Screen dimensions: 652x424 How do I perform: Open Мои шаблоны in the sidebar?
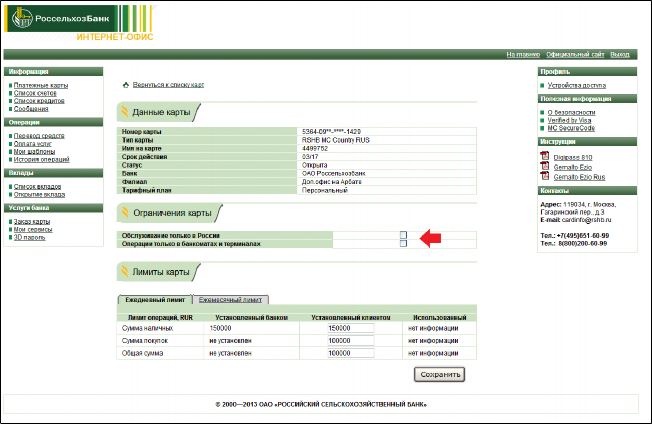[34, 152]
